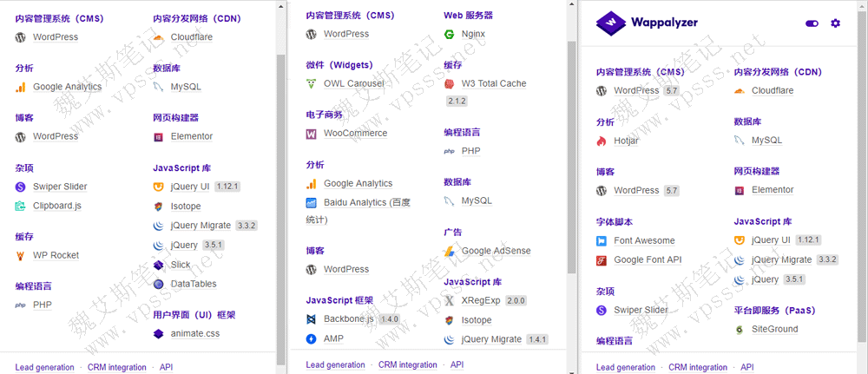Click the animate.css link
Image resolution: width=868 pixels, height=374 pixels.
coord(194,334)
